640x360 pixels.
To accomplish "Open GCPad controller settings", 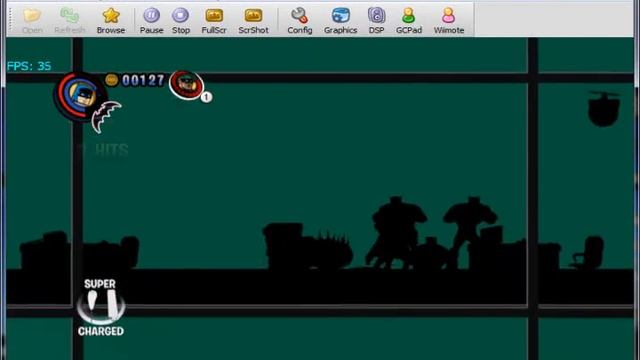I will click(409, 21).
